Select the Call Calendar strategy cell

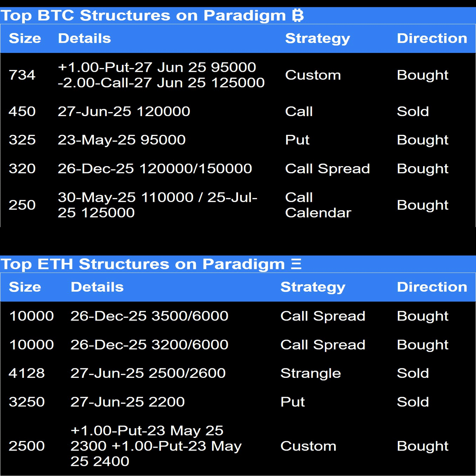click(x=318, y=205)
